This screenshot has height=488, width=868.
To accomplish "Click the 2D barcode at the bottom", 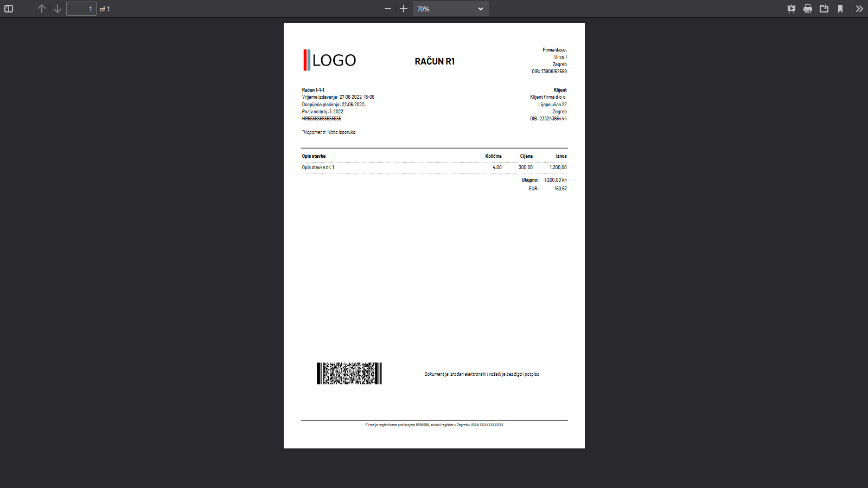I will pos(349,374).
